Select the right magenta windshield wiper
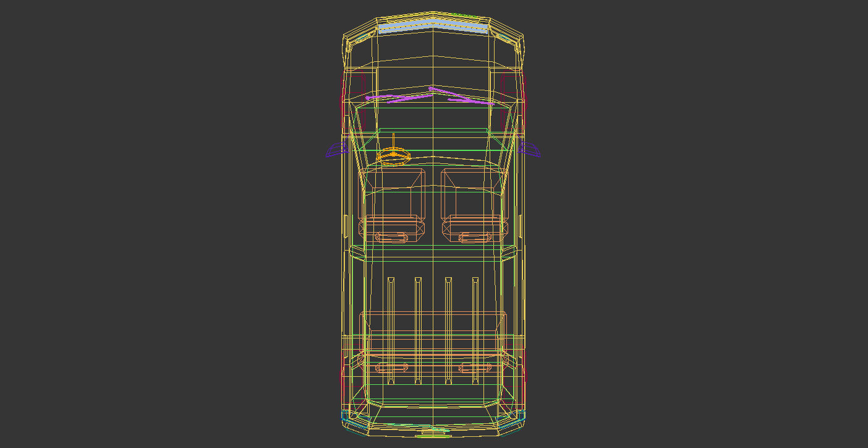 coord(462,96)
